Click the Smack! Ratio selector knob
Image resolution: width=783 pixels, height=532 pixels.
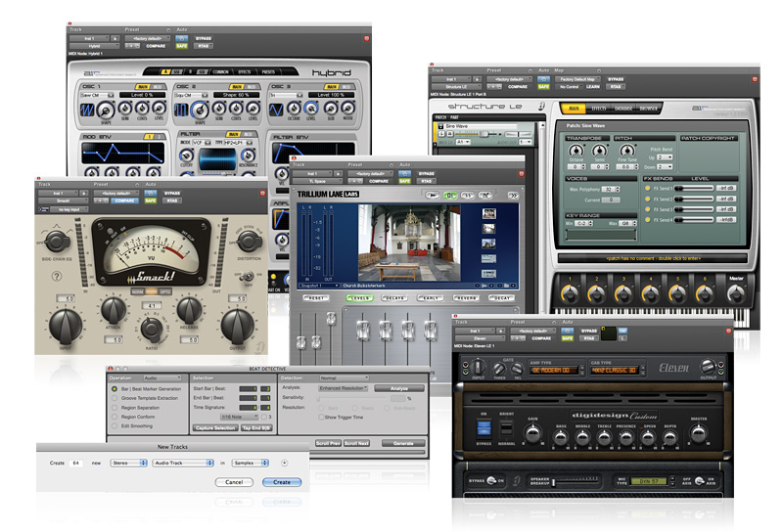click(152, 329)
